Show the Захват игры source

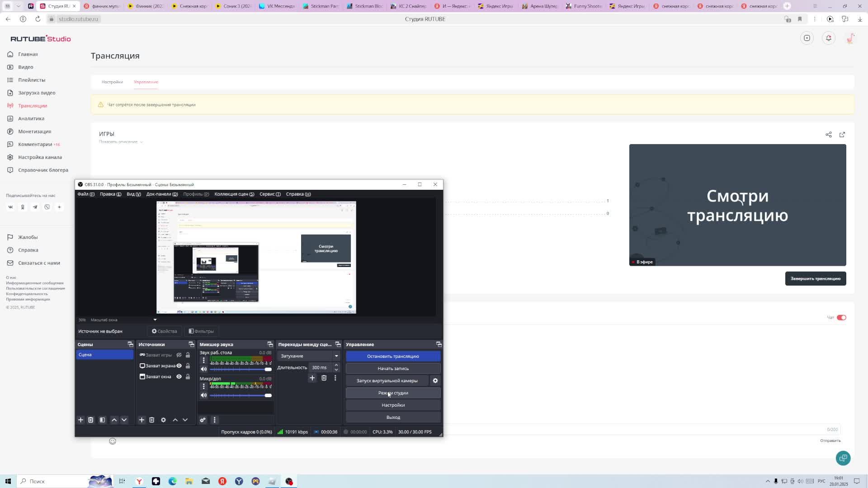179,355
